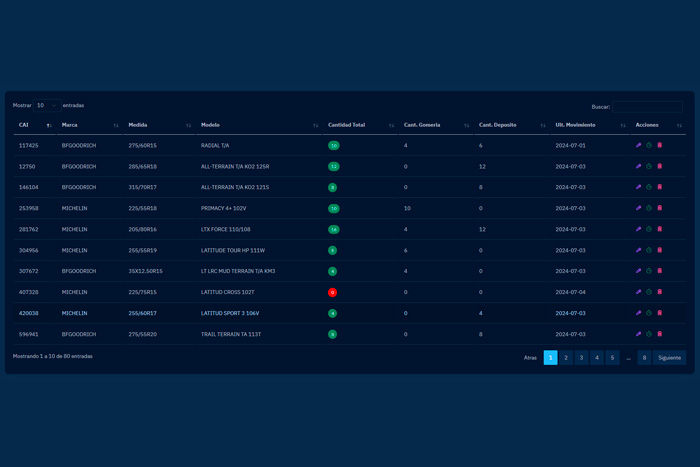Click the LATITUD SPORT 3 106V cell

point(230,313)
